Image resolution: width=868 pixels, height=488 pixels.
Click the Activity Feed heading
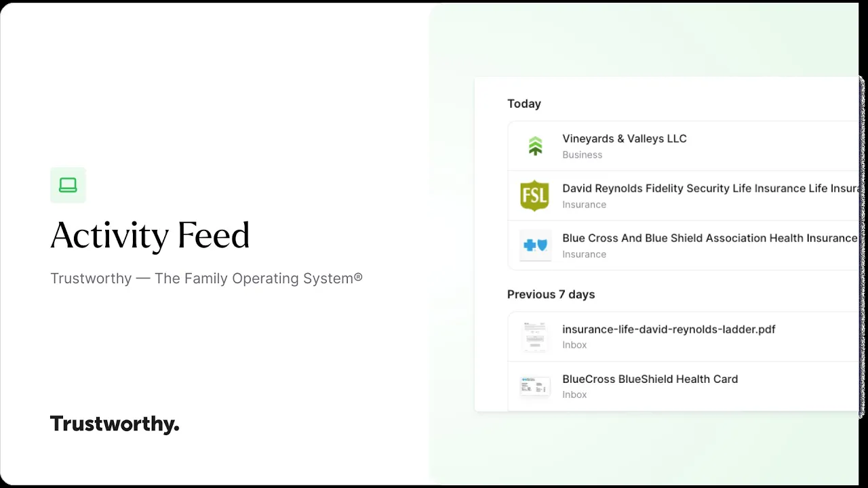click(150, 236)
